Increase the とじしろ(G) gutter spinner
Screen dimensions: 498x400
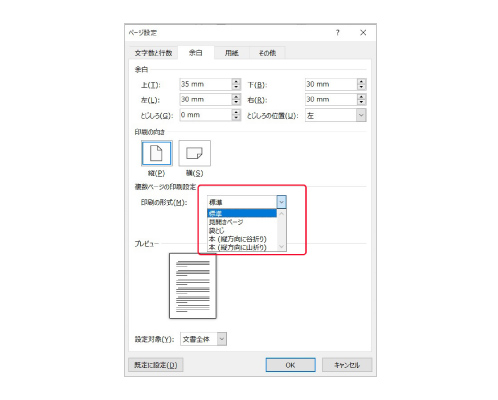(236, 112)
